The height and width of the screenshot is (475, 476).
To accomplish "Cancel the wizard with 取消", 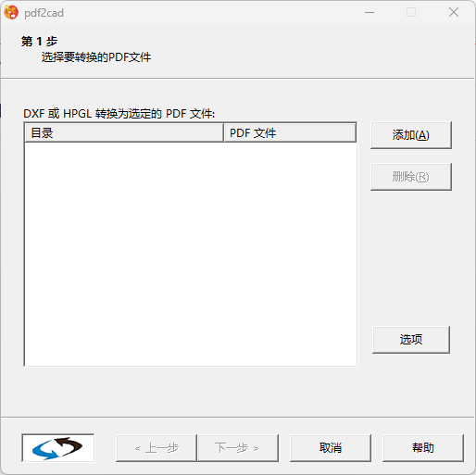I will point(331,448).
